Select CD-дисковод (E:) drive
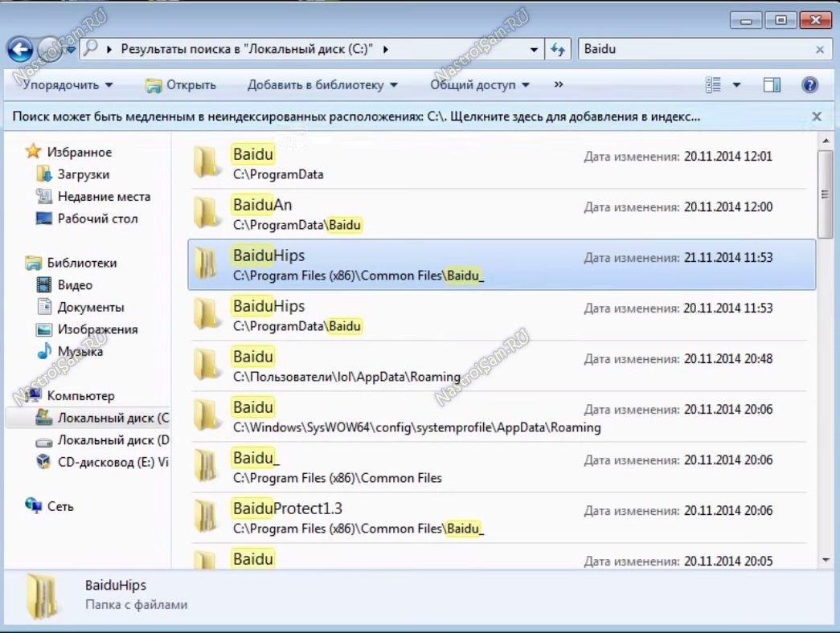Image resolution: width=840 pixels, height=633 pixels. [113, 462]
